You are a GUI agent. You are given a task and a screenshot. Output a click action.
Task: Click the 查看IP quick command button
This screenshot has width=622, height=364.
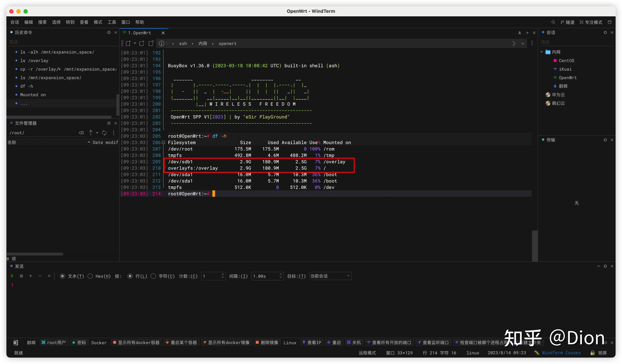click(x=312, y=342)
